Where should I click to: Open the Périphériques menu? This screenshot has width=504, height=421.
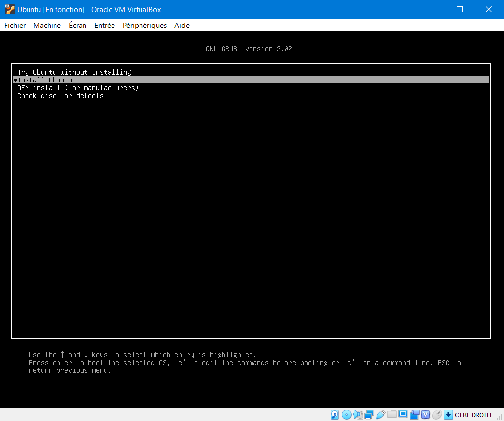(x=144, y=26)
